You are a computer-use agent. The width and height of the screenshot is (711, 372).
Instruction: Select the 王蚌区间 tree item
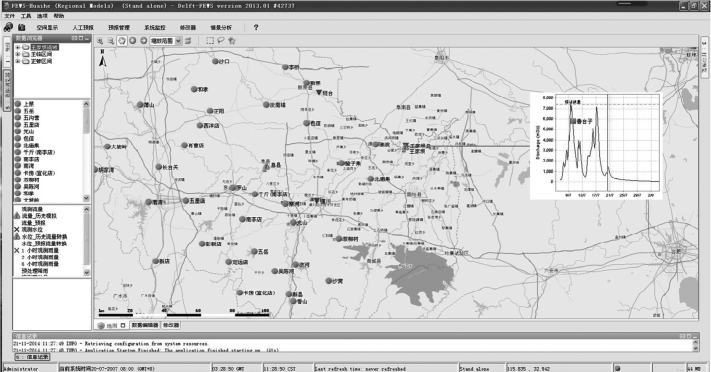click(41, 54)
